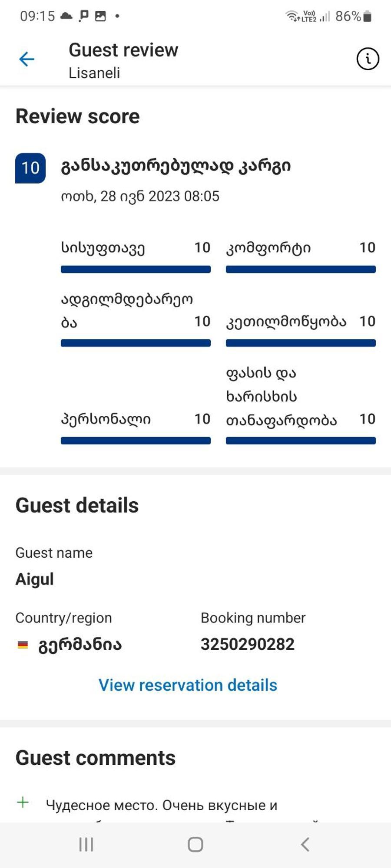Tap the Android navigation back chevron
This screenshot has width=391, height=868.
pos(305,845)
